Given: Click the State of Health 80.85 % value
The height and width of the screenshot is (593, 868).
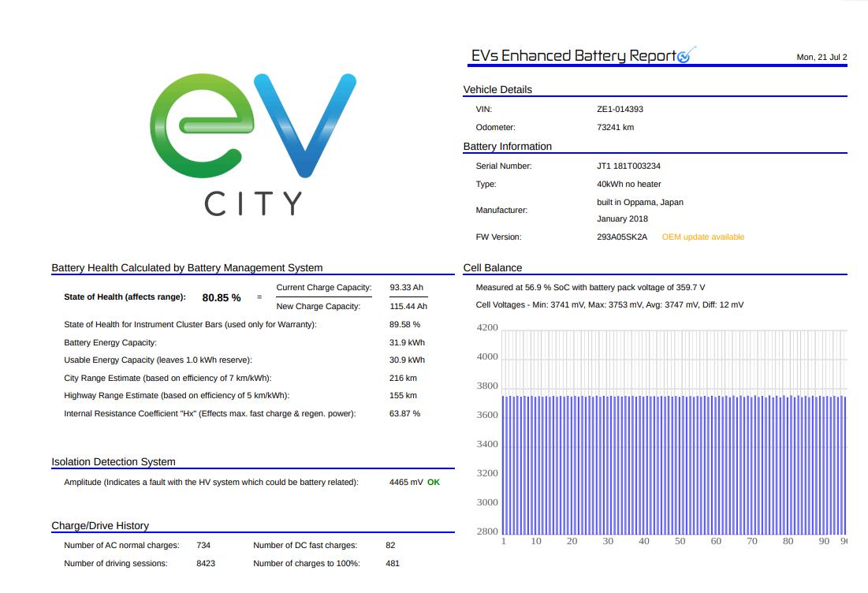Looking at the screenshot, I should tap(222, 297).
